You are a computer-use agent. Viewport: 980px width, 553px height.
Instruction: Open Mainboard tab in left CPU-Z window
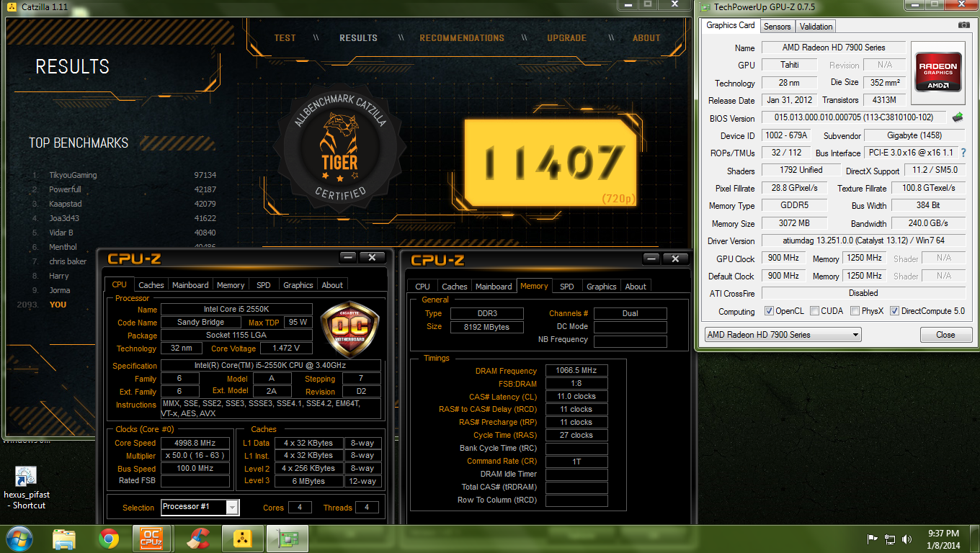coord(190,285)
